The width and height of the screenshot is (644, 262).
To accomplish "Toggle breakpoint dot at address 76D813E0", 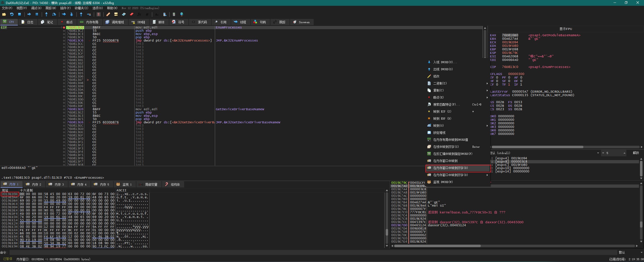I will [x=64, y=109].
